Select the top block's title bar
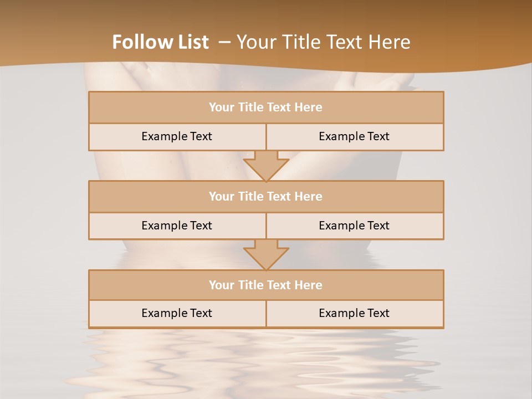Screen dimensions: 532x399 pos(266,108)
